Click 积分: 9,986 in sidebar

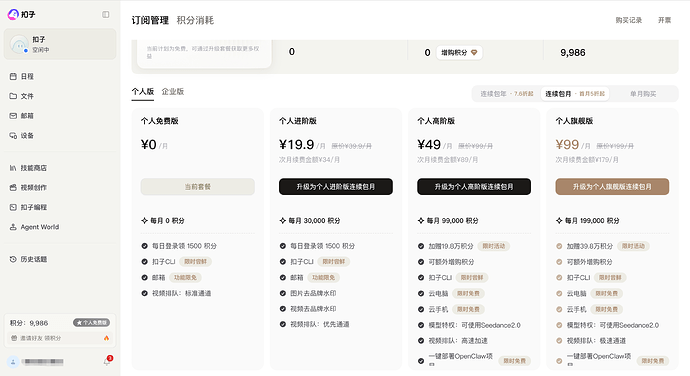pyautogui.click(x=29, y=323)
